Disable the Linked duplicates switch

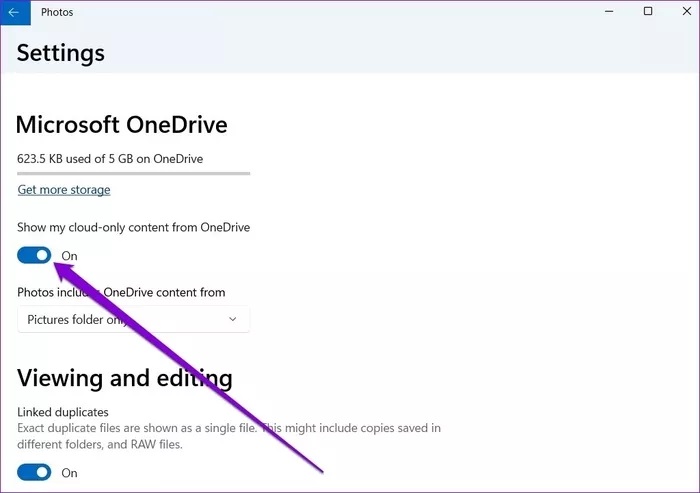click(x=34, y=472)
